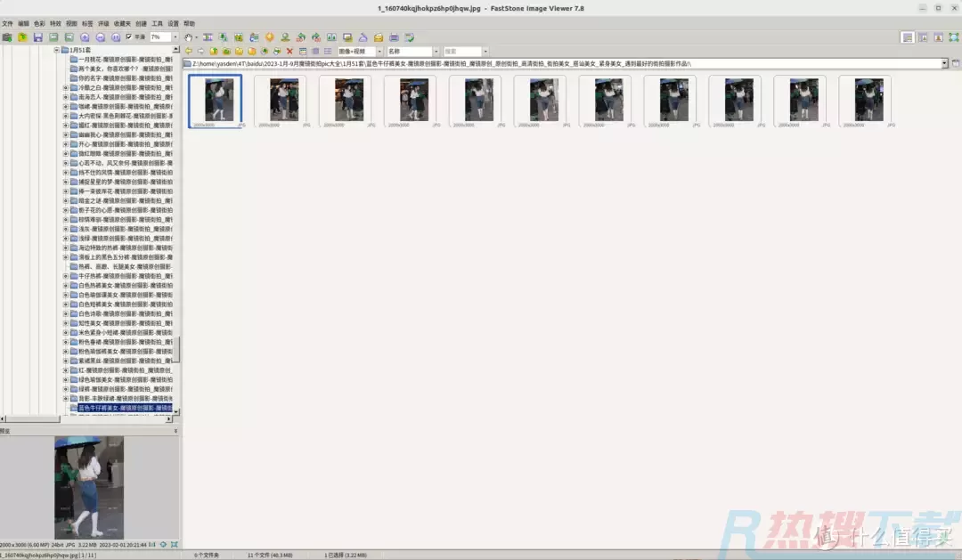Click the Zoom Out magnifier icon
Image resolution: width=962 pixels, height=560 pixels.
101,37
